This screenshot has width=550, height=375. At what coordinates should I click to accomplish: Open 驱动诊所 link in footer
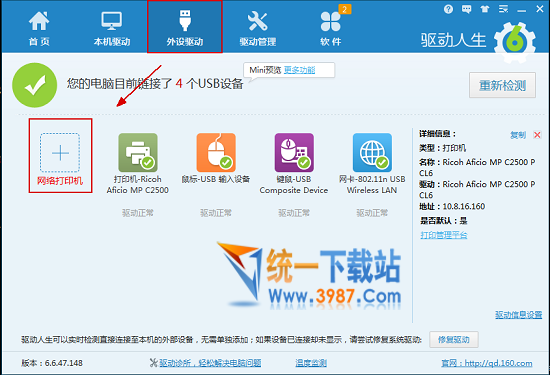210,363
